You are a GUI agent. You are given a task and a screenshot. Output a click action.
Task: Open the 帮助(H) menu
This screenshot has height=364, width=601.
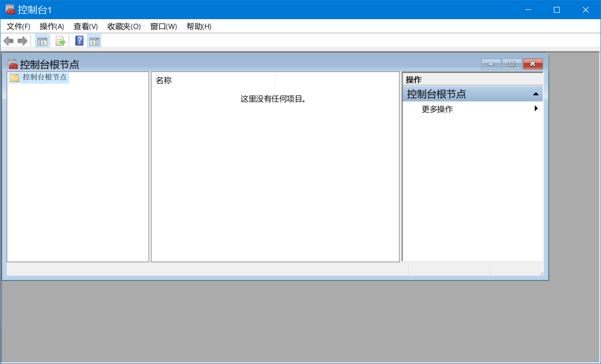(199, 27)
